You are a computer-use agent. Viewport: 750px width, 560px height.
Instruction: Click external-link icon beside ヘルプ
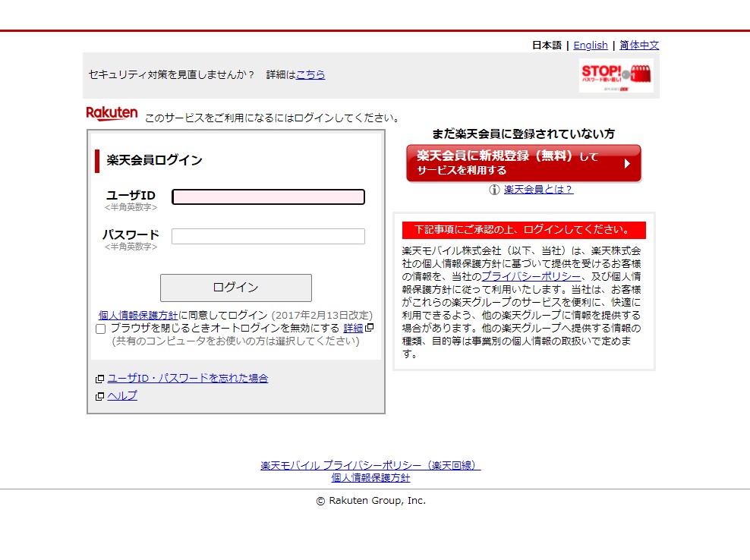[x=99, y=396]
